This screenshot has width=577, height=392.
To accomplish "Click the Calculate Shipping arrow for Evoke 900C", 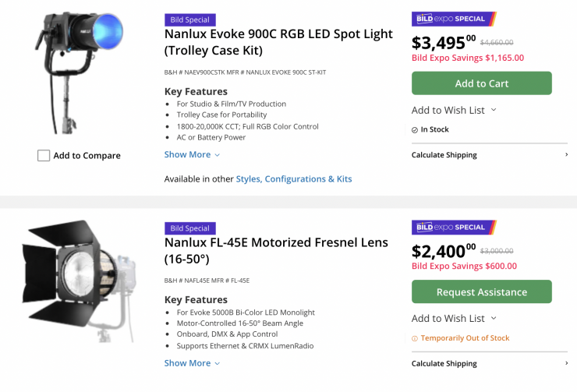I will 566,155.
